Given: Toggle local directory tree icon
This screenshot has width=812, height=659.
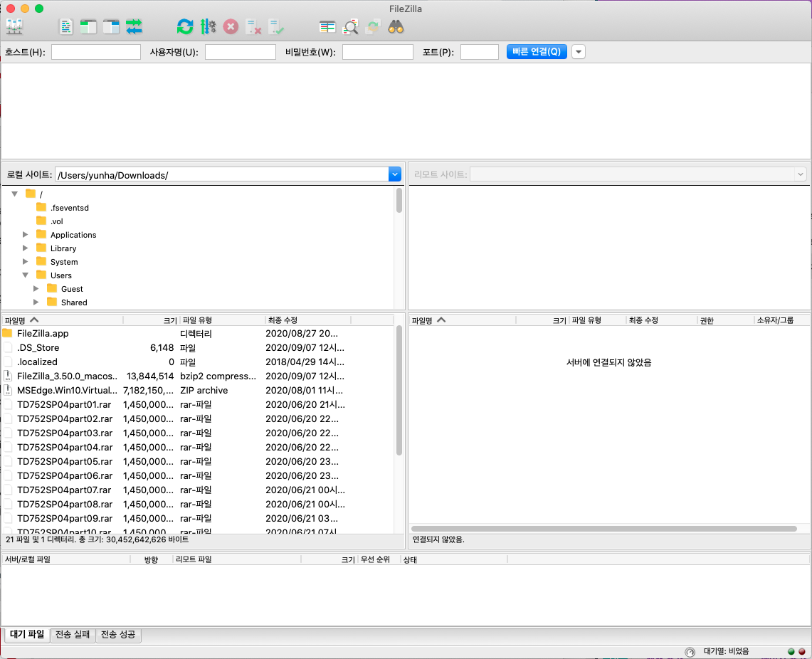Looking at the screenshot, I should point(88,26).
